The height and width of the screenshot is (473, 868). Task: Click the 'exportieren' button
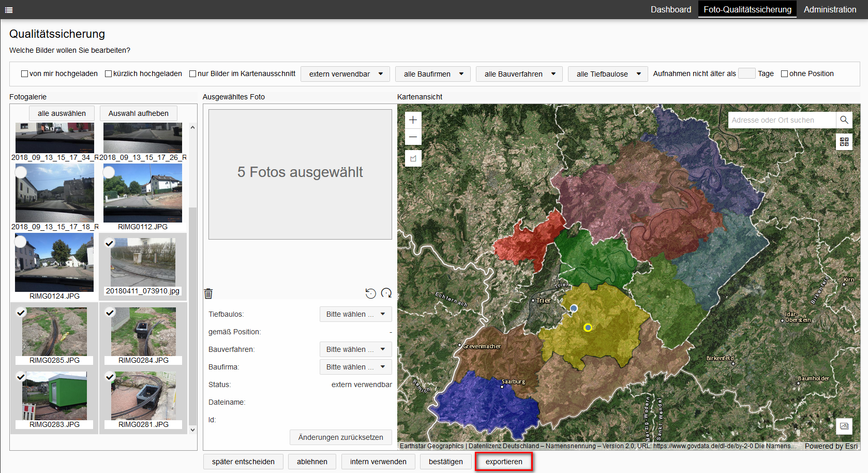[x=504, y=462]
